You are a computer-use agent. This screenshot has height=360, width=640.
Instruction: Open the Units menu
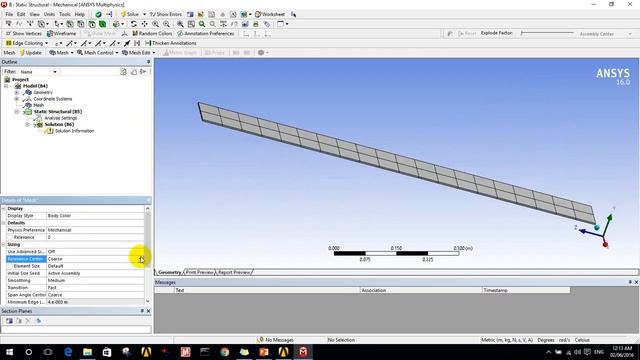pos(49,14)
